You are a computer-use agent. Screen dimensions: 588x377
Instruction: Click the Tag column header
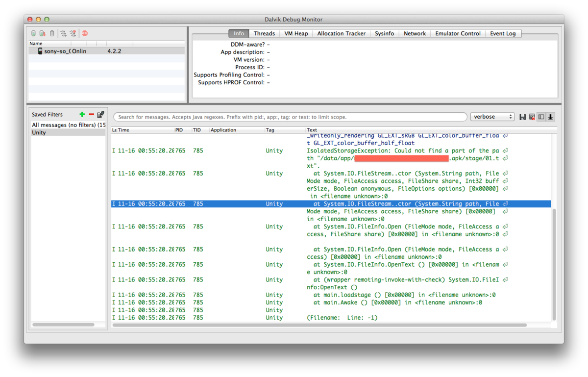coord(285,130)
